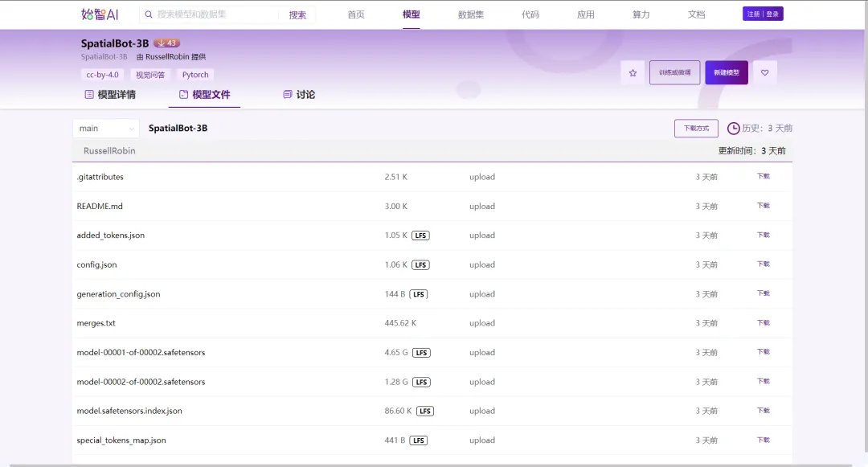The width and height of the screenshot is (868, 467).
Task: Open the 数据集 nav item
Action: [x=470, y=14]
